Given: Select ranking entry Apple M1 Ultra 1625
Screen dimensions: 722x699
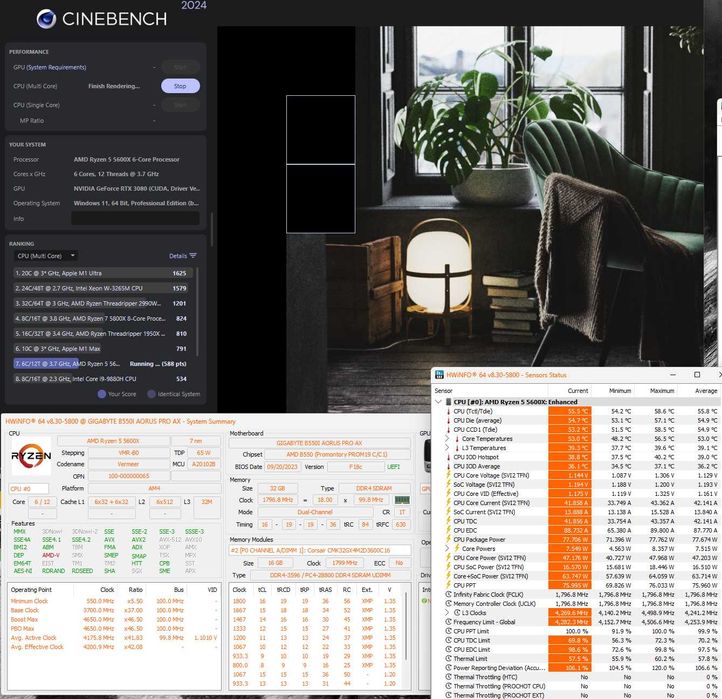Looking at the screenshot, I should point(101,273).
